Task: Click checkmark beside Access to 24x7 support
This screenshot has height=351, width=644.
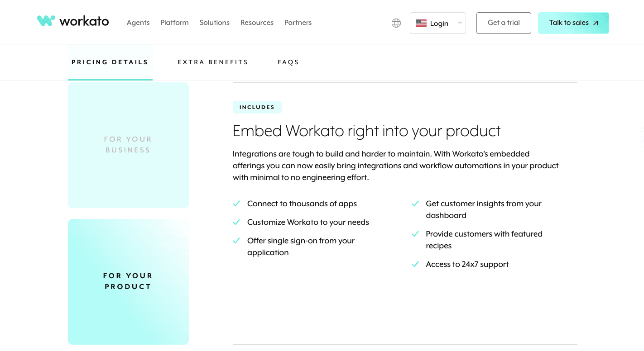Action: 415,265
